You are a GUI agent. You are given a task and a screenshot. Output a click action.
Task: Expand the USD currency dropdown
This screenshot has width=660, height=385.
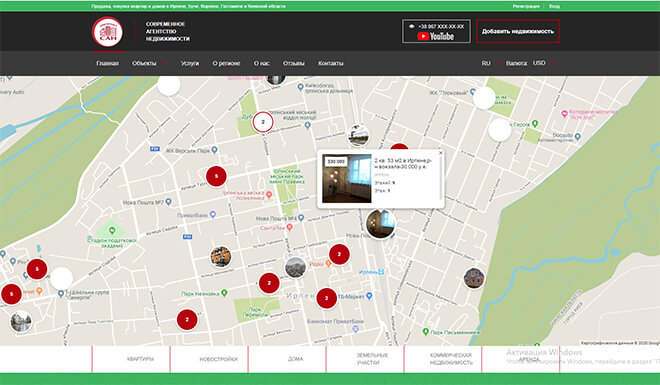click(544, 63)
